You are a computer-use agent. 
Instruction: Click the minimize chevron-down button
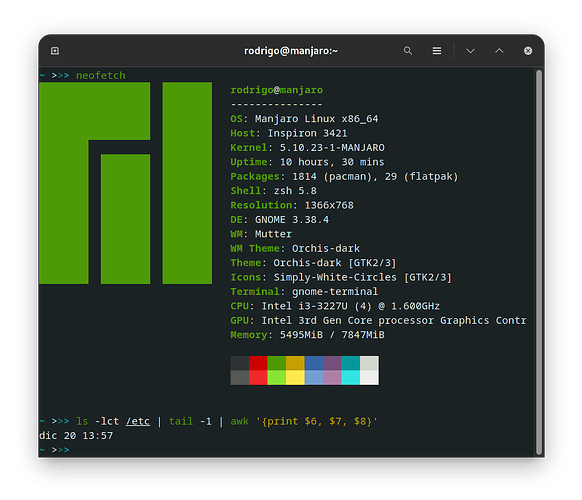[470, 51]
